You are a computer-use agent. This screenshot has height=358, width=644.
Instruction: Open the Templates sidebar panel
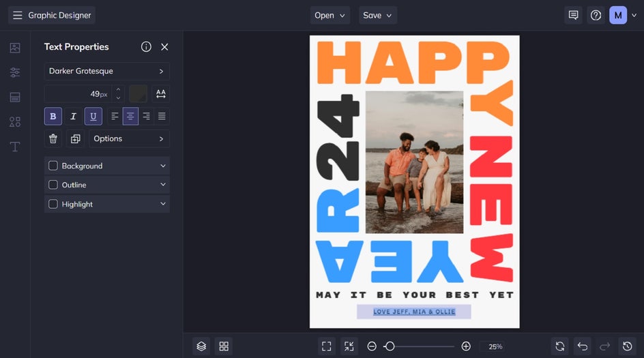[15, 98]
